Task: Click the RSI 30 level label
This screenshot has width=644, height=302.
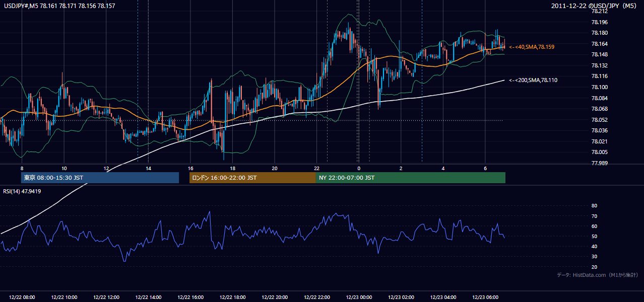Action: pyautogui.click(x=595, y=257)
